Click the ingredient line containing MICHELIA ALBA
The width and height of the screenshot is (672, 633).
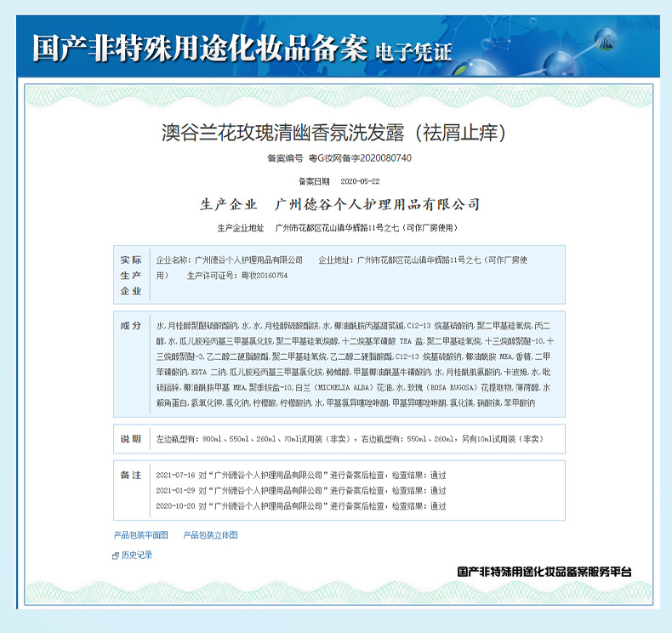(x=353, y=387)
